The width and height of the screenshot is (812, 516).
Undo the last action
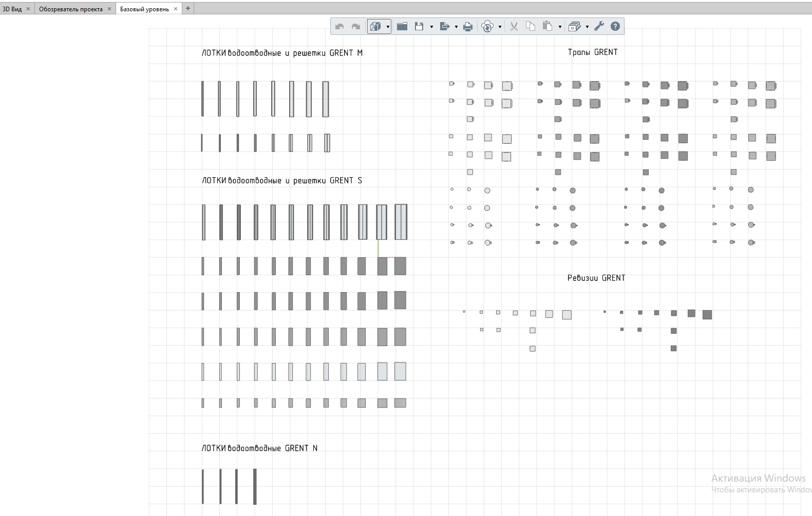pyautogui.click(x=339, y=27)
